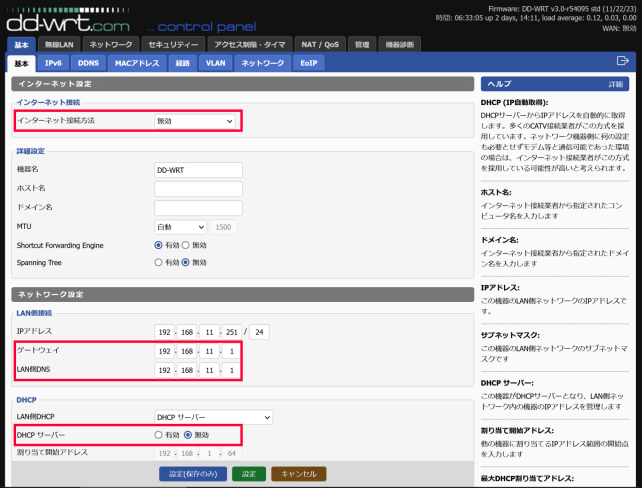Open the 無線LAN main tab
Image resolution: width=642 pixels, height=488 pixels.
(x=59, y=44)
